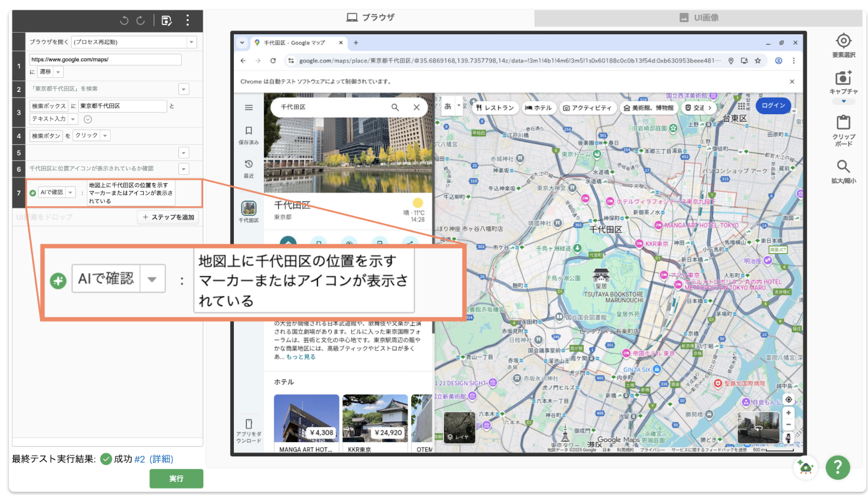Open the Google apps grid on the map
Image resolution: width=868 pixels, height=495 pixels.
click(x=741, y=106)
